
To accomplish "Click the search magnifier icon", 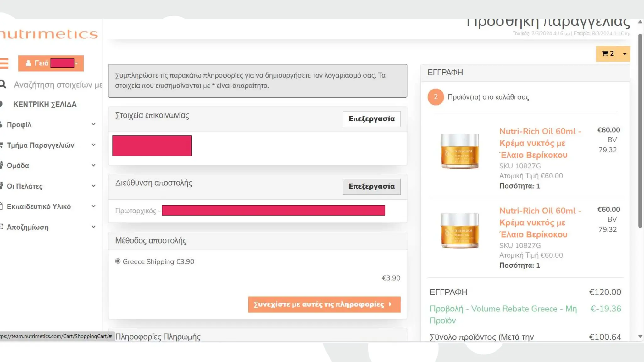I will coord(3,84).
